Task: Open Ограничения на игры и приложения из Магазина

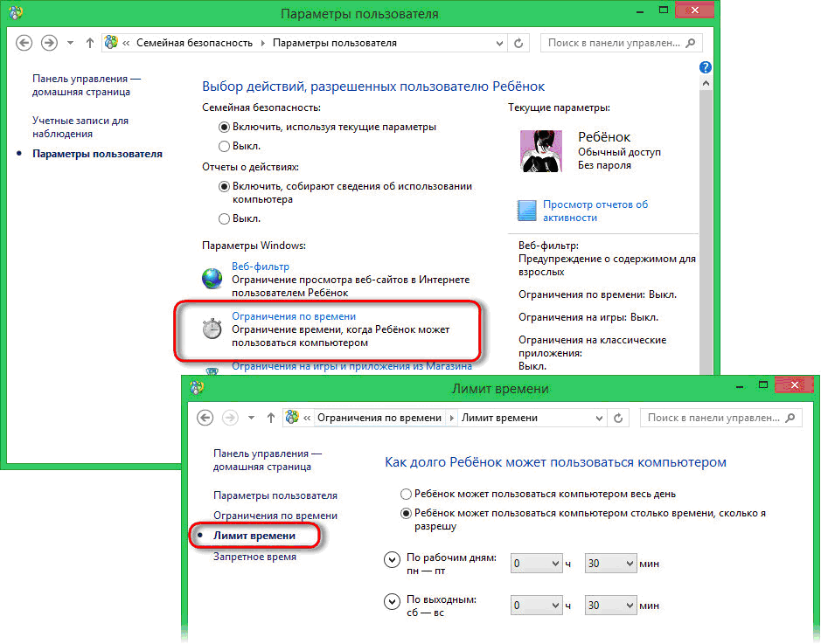Action: pos(351,366)
